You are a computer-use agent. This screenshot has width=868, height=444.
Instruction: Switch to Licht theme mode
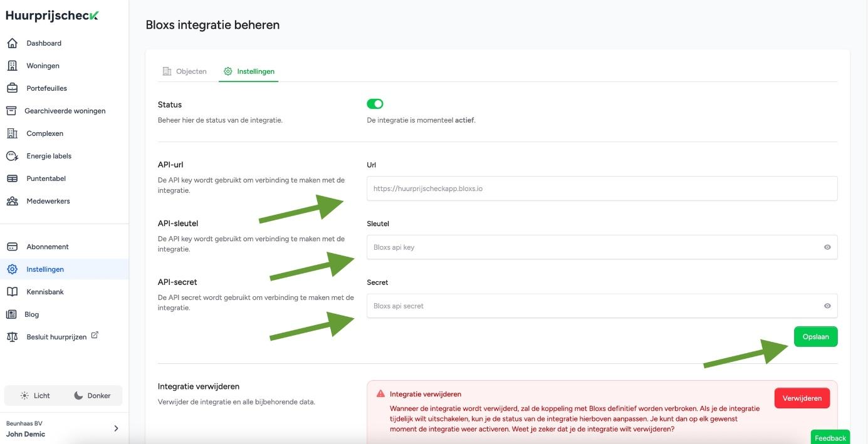[35, 396]
